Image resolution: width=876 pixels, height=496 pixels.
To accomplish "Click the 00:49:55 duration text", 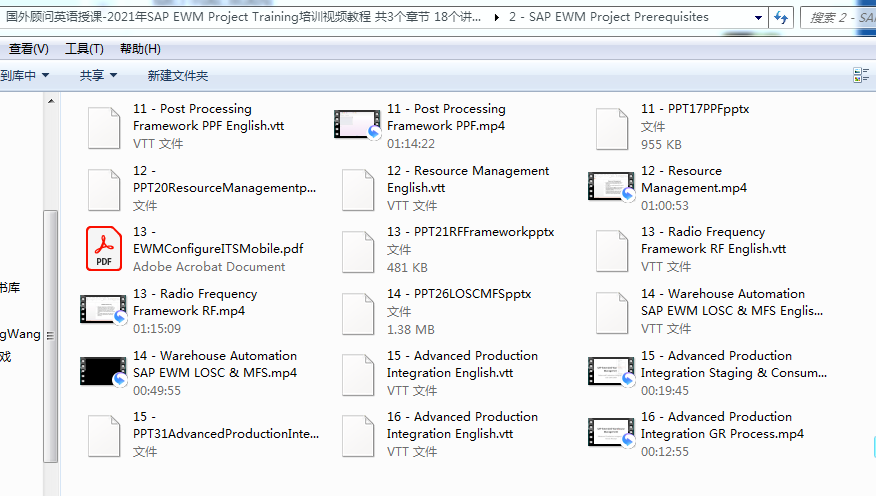I will coord(157,390).
